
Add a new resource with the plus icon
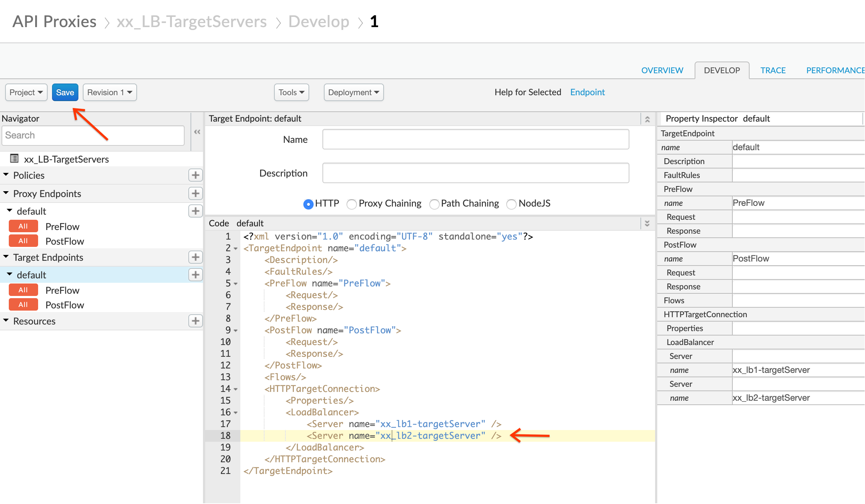pos(196,321)
